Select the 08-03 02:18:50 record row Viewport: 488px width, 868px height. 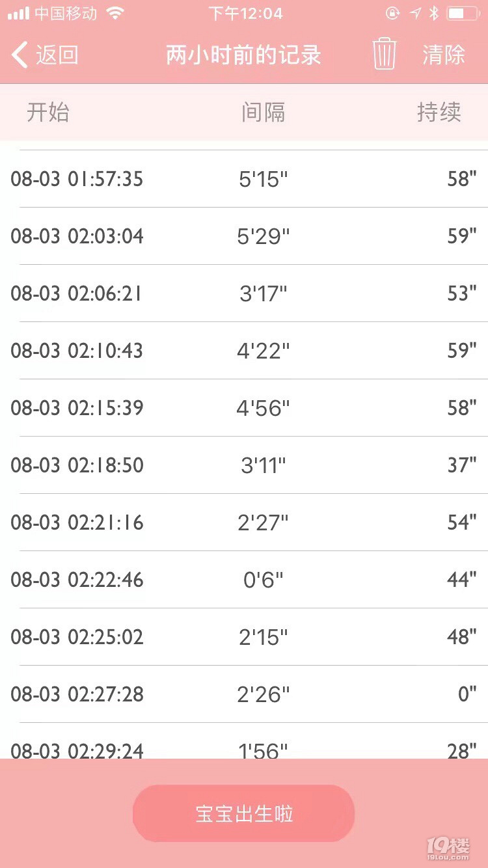(244, 465)
